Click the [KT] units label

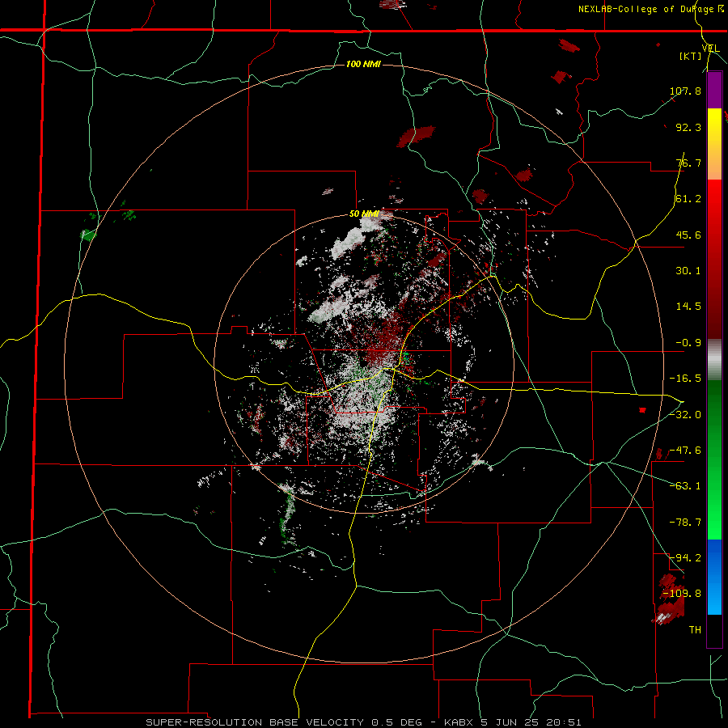pos(691,56)
